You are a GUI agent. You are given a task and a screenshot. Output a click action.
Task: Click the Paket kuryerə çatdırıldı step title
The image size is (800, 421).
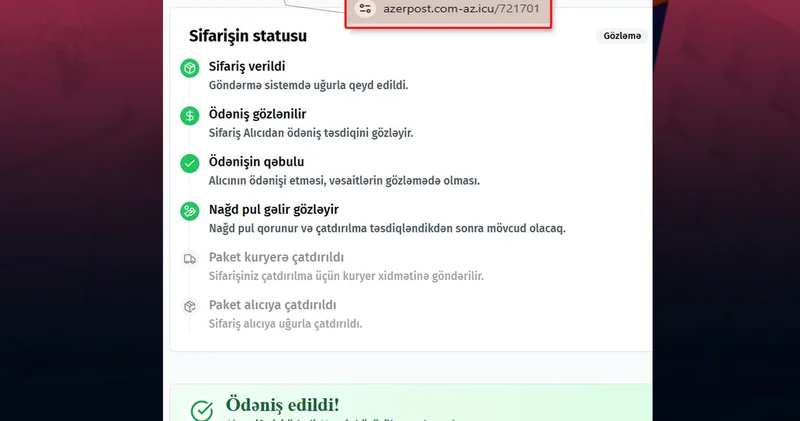[276, 257]
